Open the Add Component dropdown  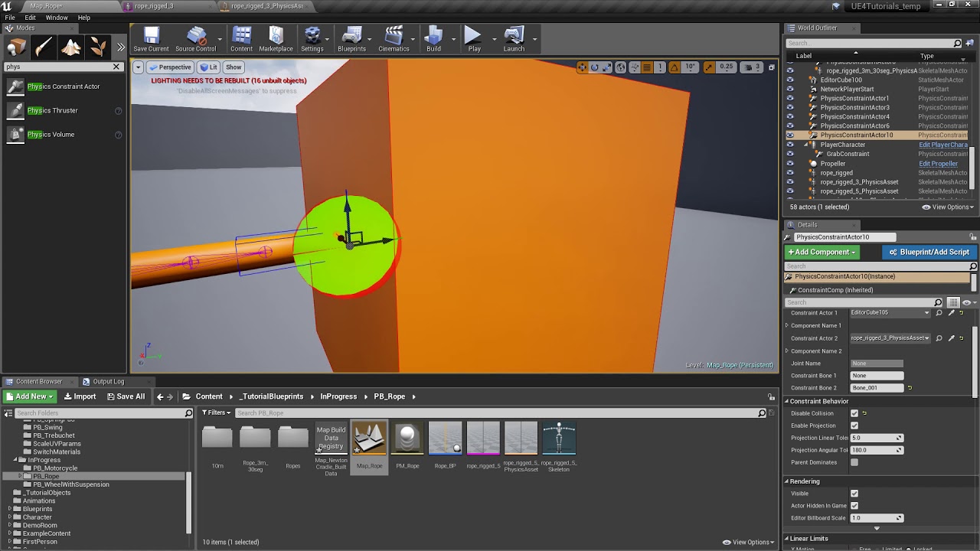822,252
